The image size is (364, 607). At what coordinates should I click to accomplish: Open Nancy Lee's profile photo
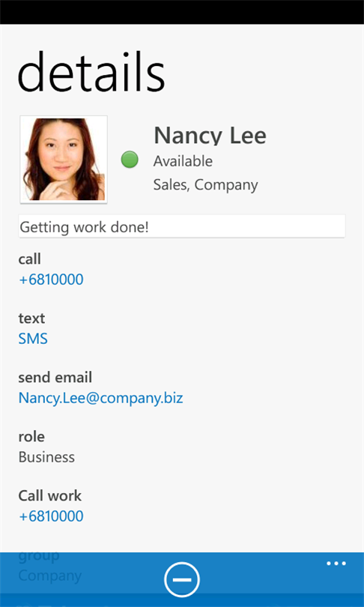[x=64, y=159]
